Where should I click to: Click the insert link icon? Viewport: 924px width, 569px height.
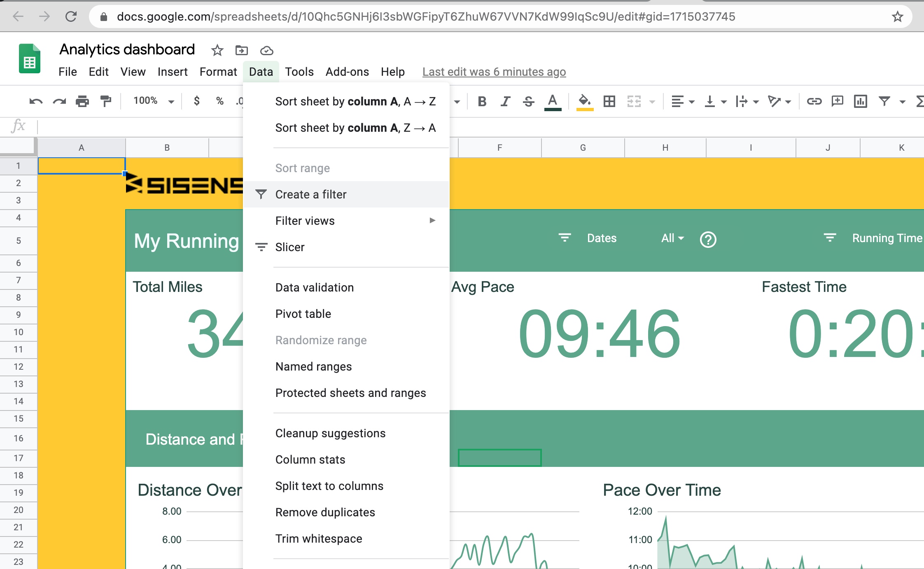click(814, 101)
